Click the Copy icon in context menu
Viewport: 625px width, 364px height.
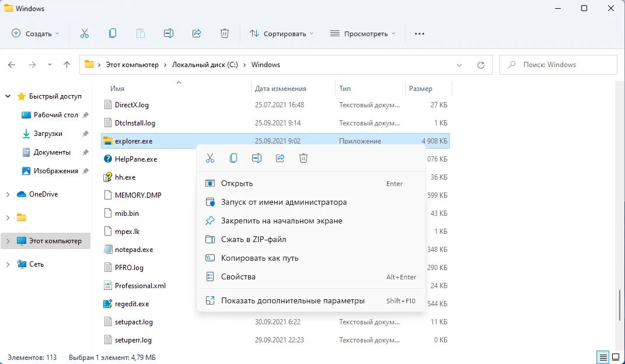233,158
